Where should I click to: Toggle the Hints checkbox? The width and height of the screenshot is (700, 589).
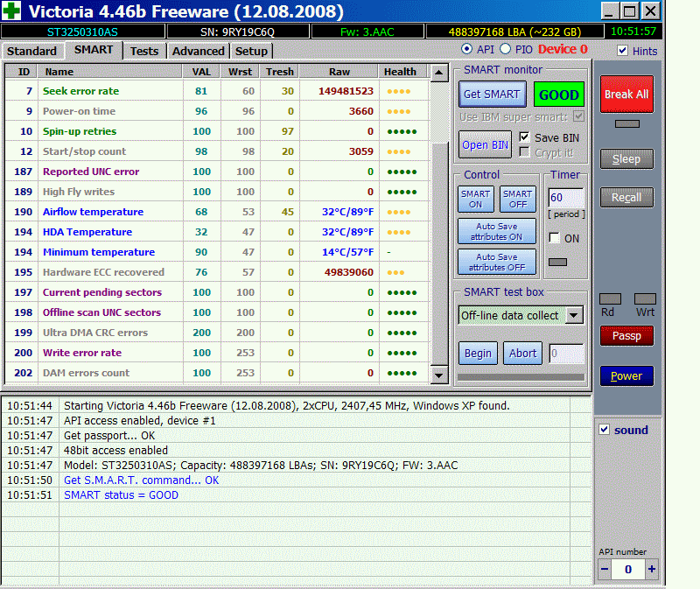click(x=623, y=51)
